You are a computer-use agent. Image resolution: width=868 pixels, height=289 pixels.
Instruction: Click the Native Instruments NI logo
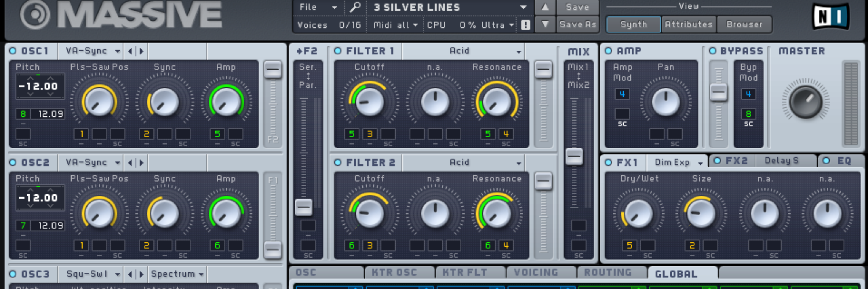pyautogui.click(x=830, y=16)
